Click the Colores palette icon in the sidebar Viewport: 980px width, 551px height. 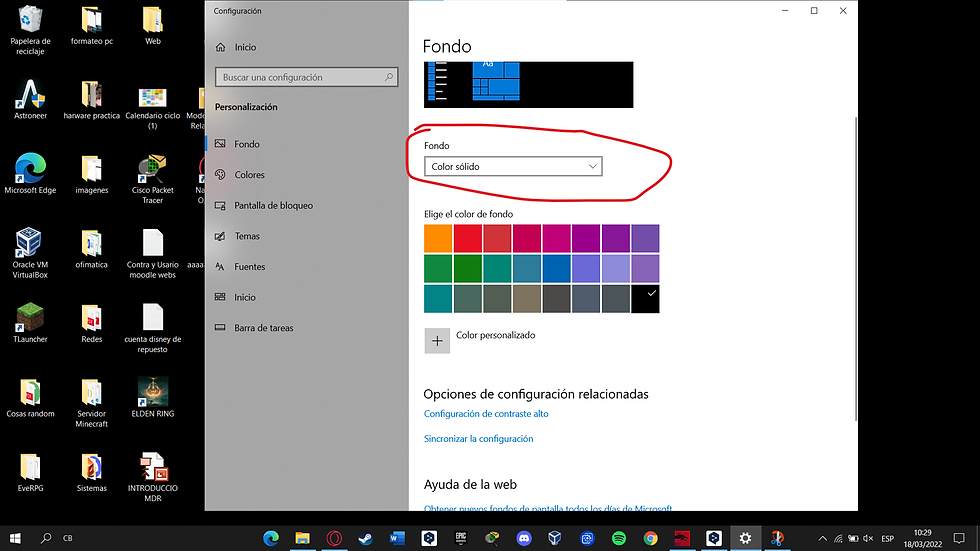220,175
